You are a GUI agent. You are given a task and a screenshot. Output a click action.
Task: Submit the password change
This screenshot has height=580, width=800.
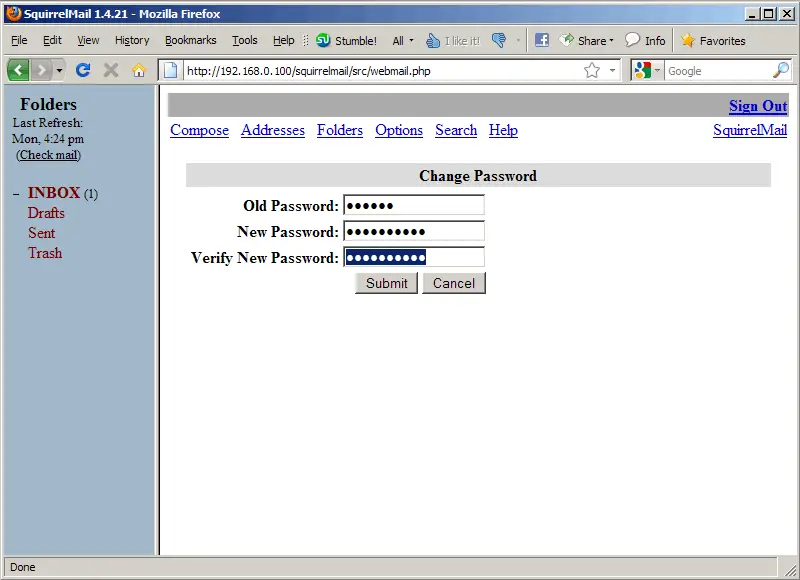pyautogui.click(x=386, y=283)
